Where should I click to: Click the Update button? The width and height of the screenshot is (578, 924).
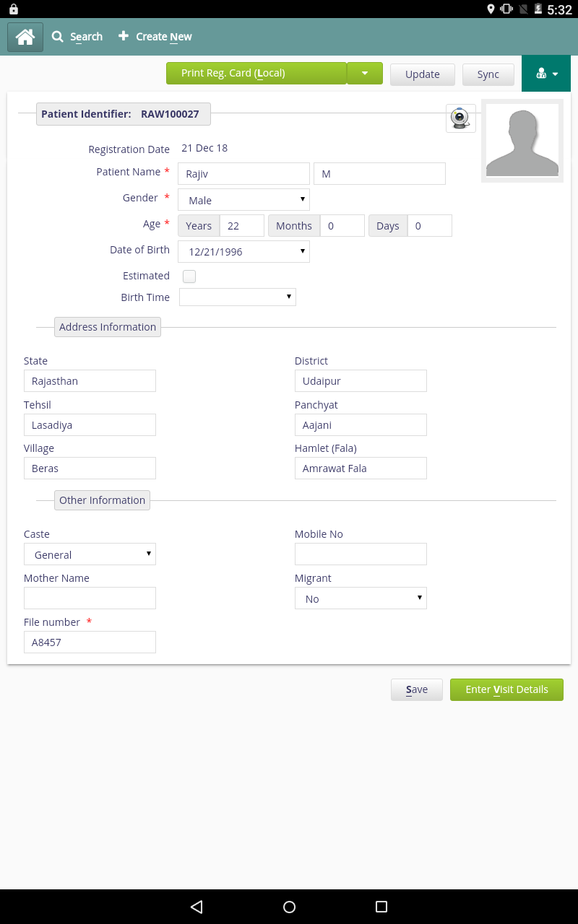[423, 74]
